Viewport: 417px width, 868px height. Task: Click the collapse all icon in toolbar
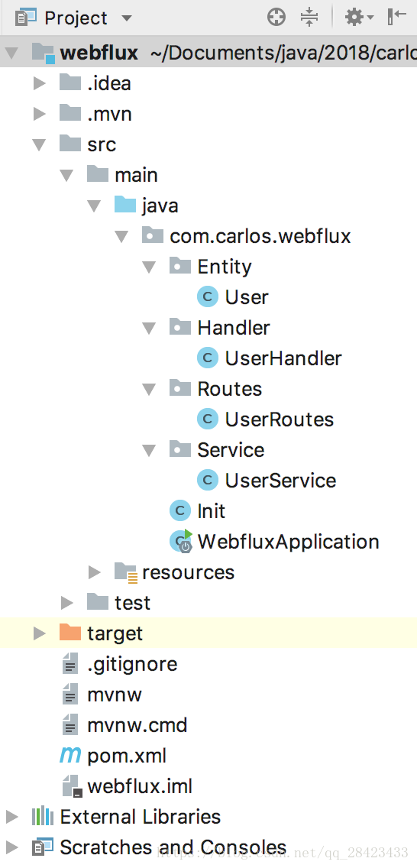[309, 17]
